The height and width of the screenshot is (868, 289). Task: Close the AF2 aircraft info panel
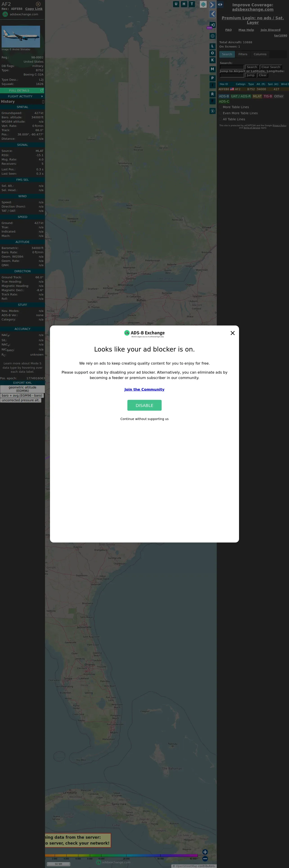point(38,4)
